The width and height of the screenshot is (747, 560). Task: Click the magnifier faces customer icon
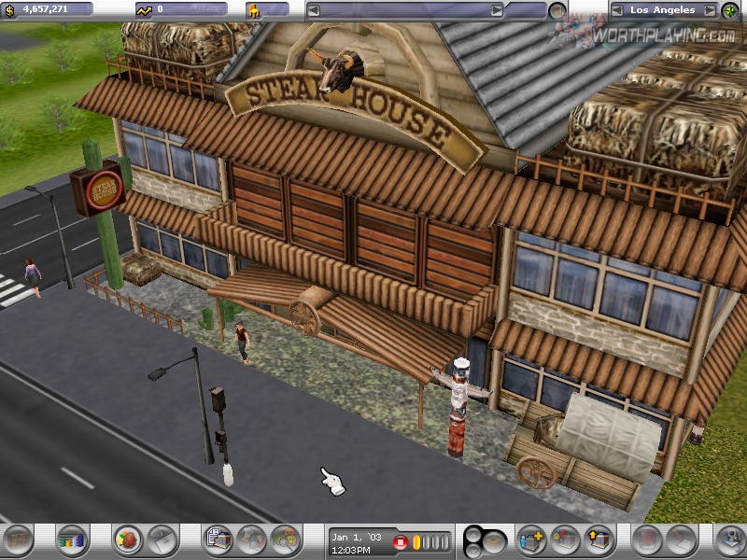click(x=284, y=539)
